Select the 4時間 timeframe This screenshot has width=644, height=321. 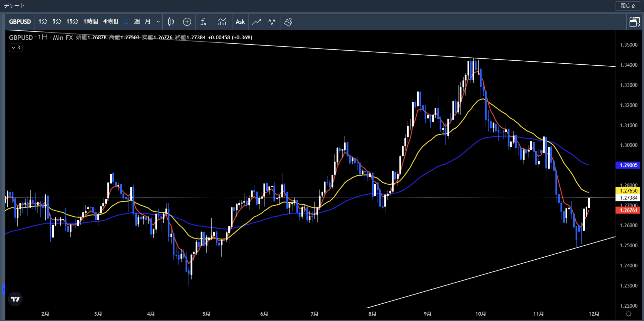[110, 21]
